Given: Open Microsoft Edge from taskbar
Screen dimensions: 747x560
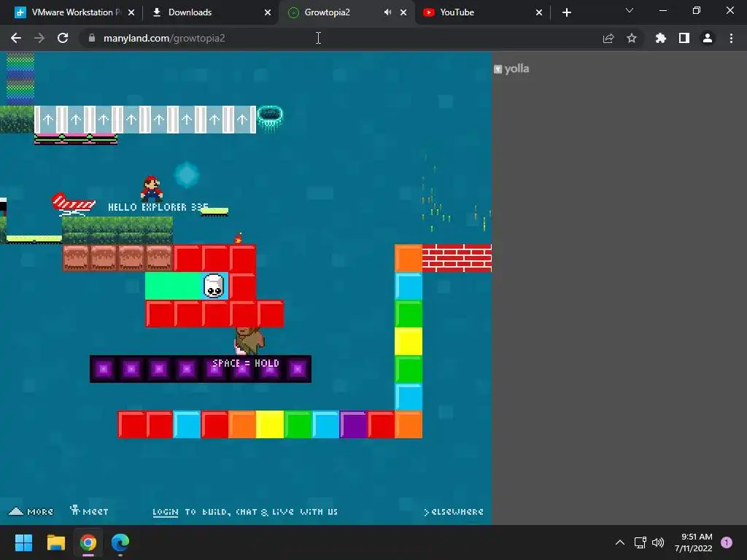Looking at the screenshot, I should [x=120, y=542].
